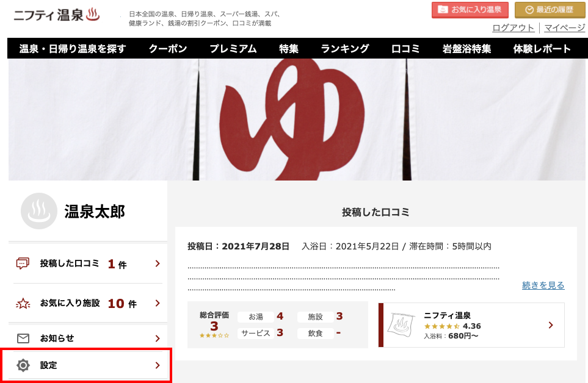Click the gear icon for 設定
The height and width of the screenshot is (383, 588).
point(23,365)
